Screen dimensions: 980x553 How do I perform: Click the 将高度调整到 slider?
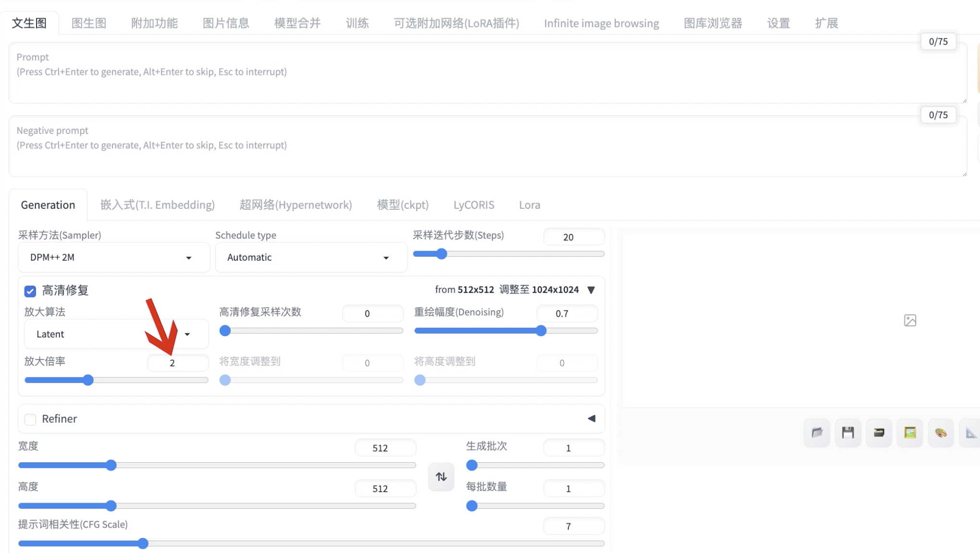point(506,380)
